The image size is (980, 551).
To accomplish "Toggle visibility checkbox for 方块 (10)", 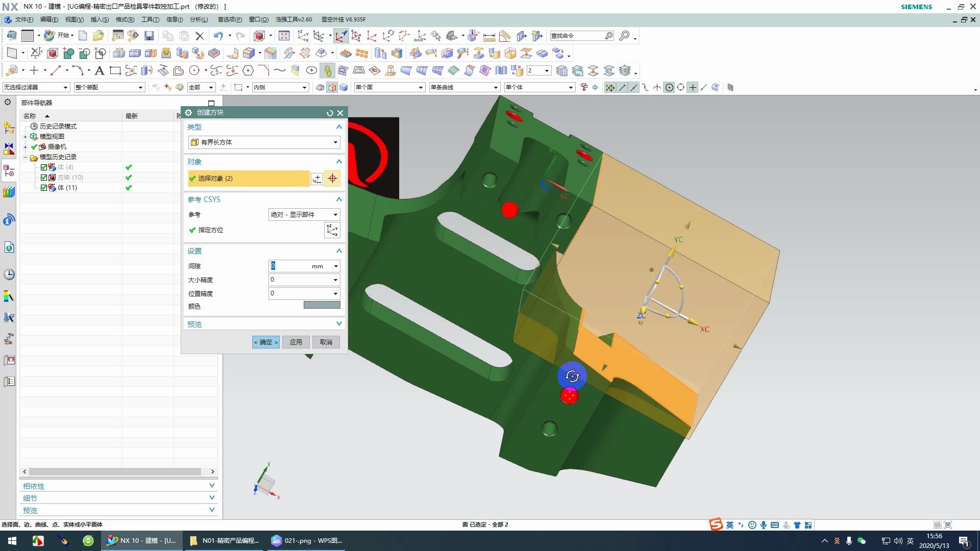I will pyautogui.click(x=44, y=178).
